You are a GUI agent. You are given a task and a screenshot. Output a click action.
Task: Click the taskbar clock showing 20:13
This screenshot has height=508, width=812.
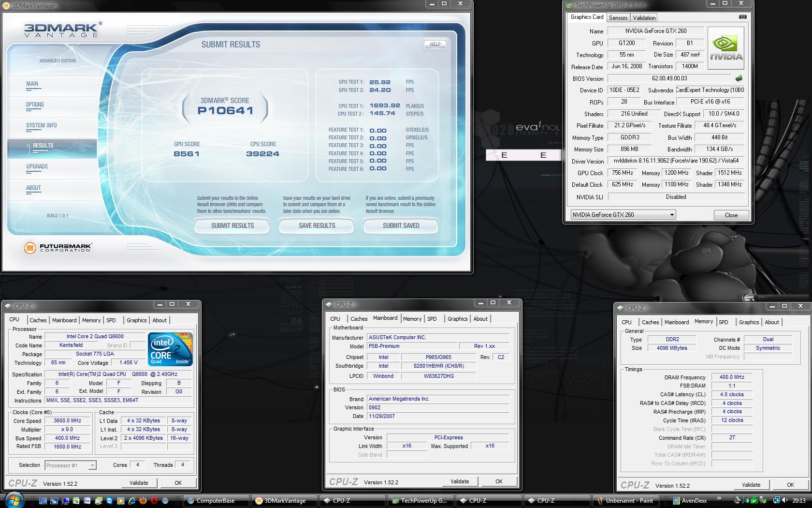click(x=798, y=501)
